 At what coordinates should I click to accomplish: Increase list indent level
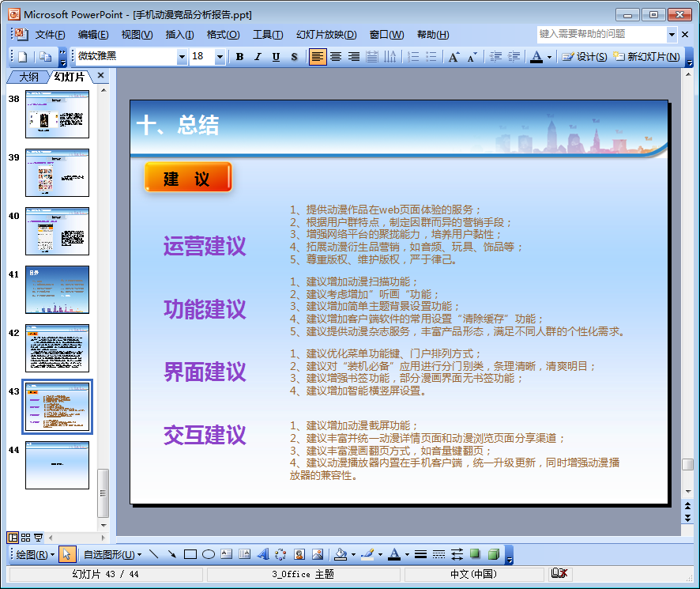click(514, 57)
